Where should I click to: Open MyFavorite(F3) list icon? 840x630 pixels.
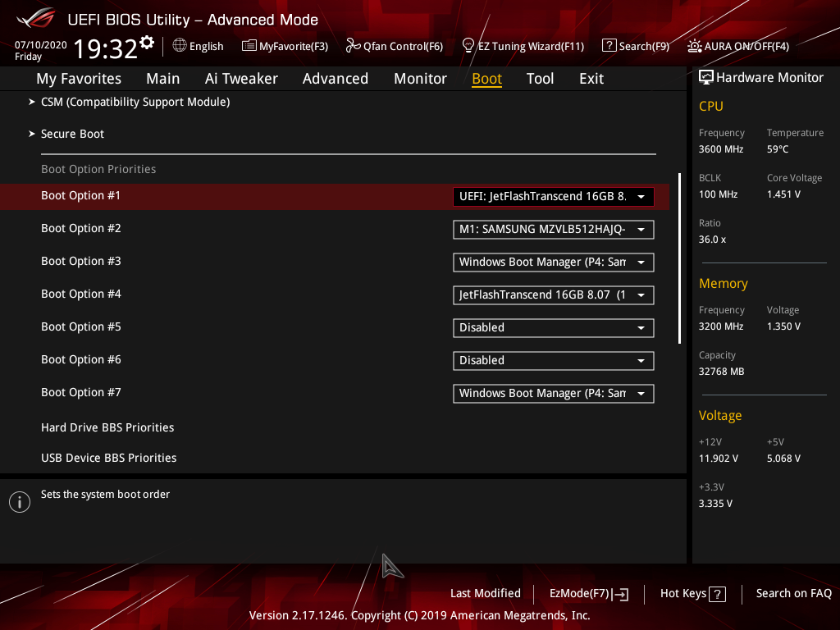(x=249, y=46)
